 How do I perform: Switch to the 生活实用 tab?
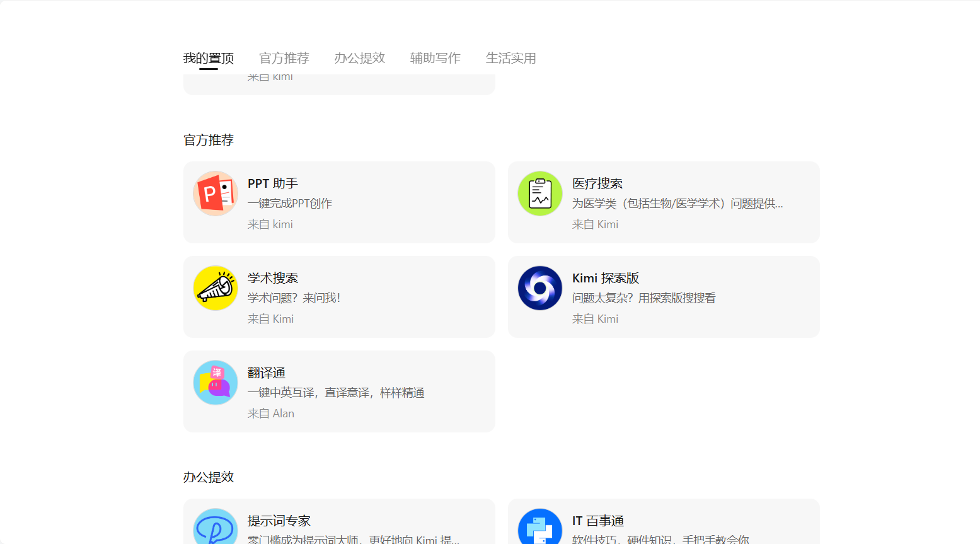511,57
